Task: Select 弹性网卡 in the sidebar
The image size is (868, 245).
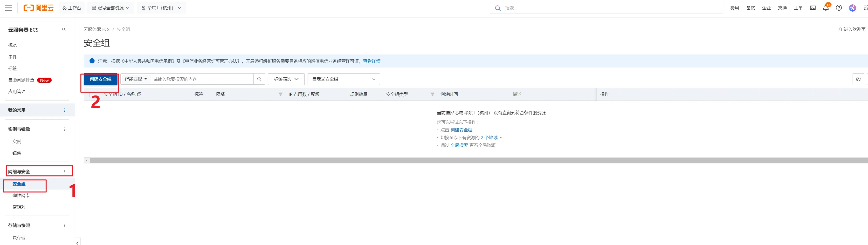Action: tap(21, 196)
